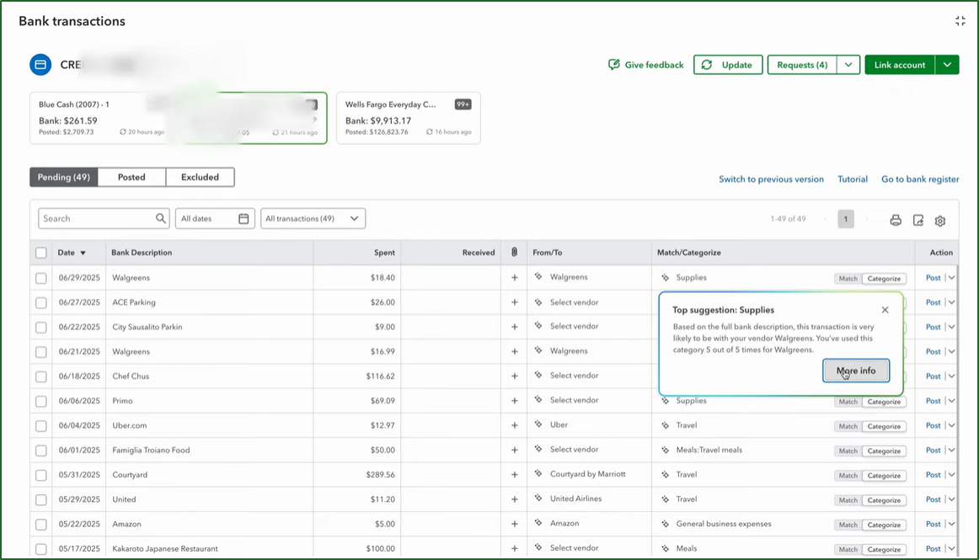Screen dimensions: 979x560
Task: Open Switch to previous version link
Action: [771, 179]
